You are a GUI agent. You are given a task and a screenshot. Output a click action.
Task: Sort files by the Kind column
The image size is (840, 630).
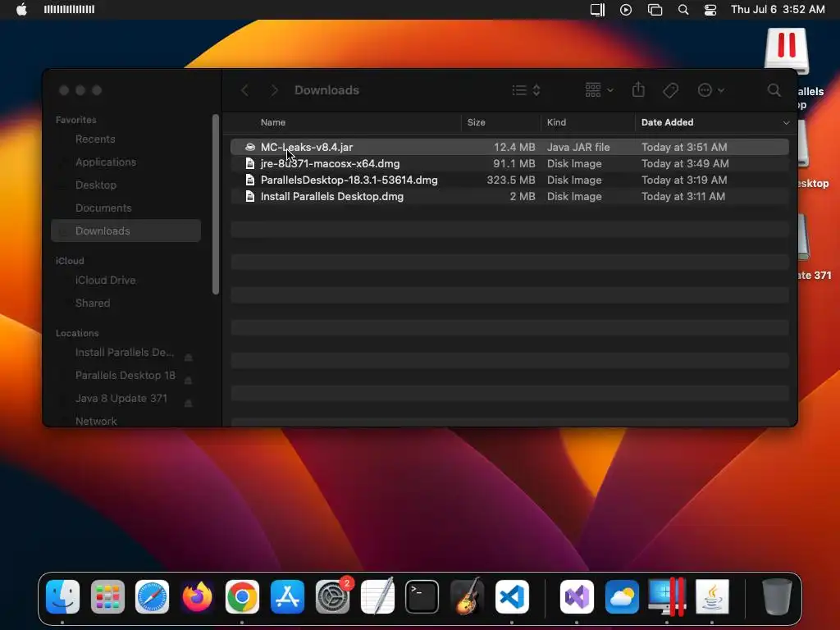point(556,123)
